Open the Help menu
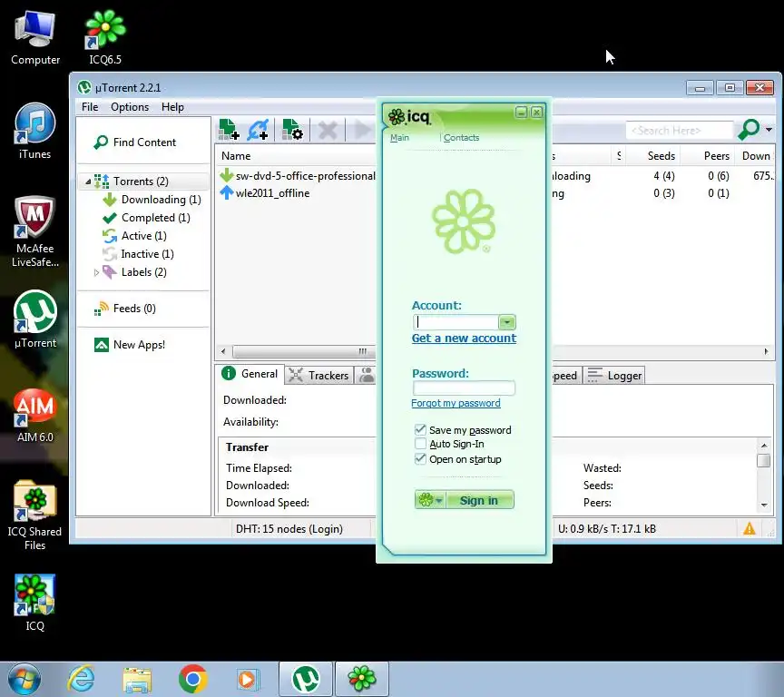Image resolution: width=784 pixels, height=697 pixels. pyautogui.click(x=172, y=107)
